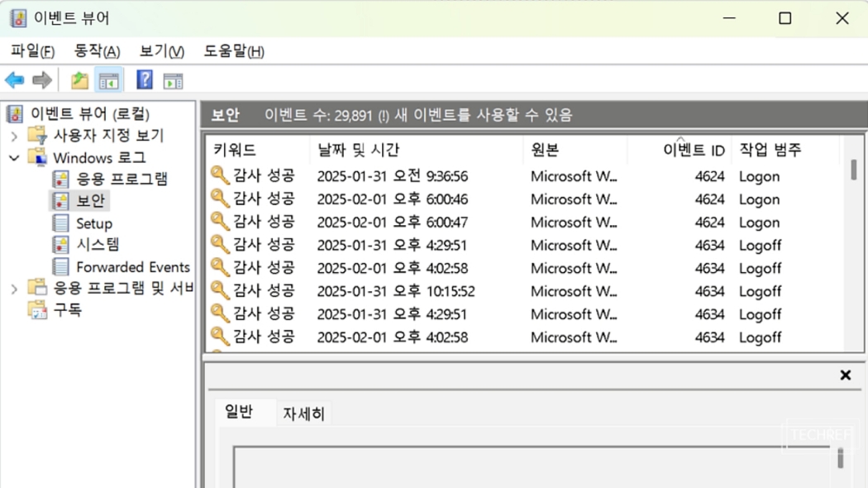Click Microsoft W... source of 오후 6:00:47 row
868x488 pixels.
pyautogui.click(x=574, y=222)
